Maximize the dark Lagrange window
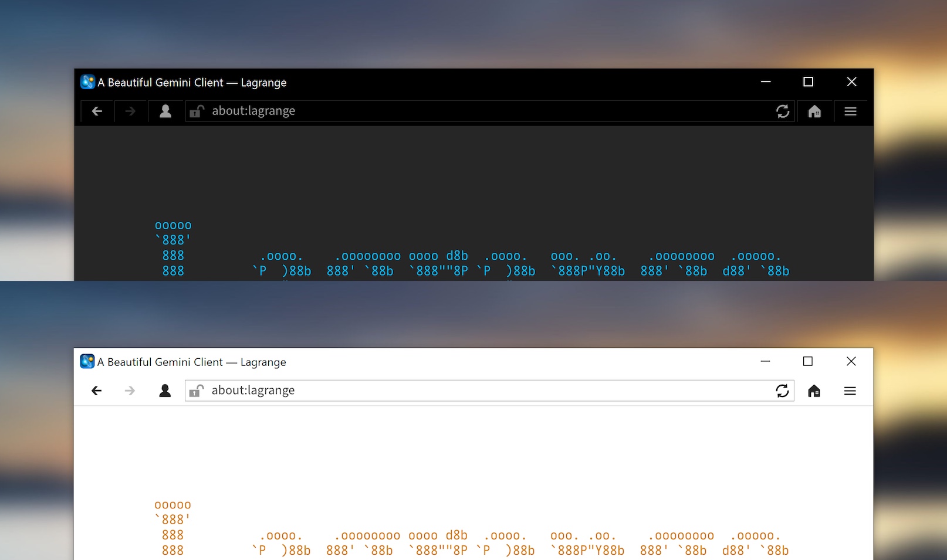 click(808, 82)
